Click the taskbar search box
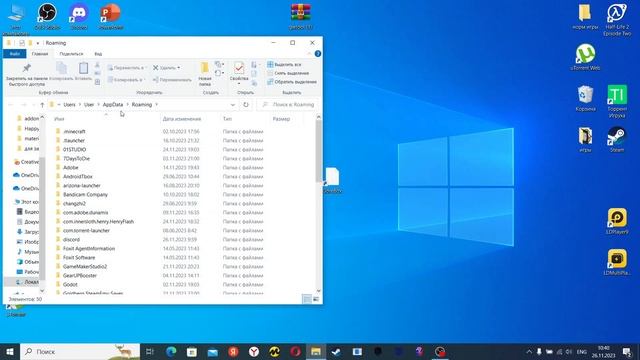The image size is (640, 360). [x=80, y=351]
